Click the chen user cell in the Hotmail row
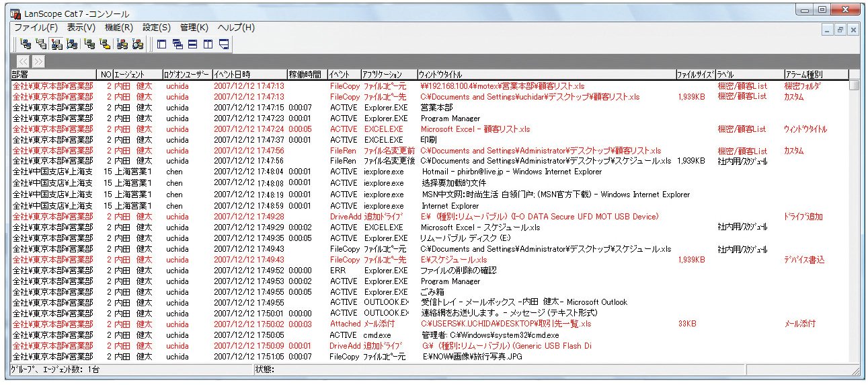 175,172
